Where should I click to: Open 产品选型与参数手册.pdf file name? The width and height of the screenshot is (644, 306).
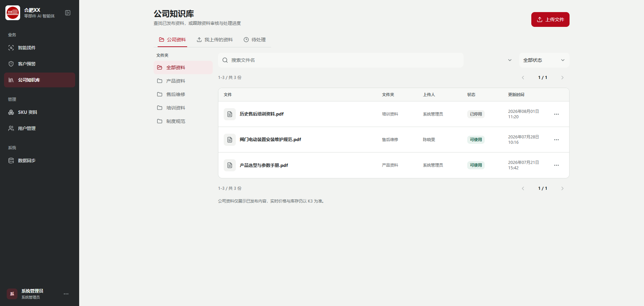tap(264, 165)
